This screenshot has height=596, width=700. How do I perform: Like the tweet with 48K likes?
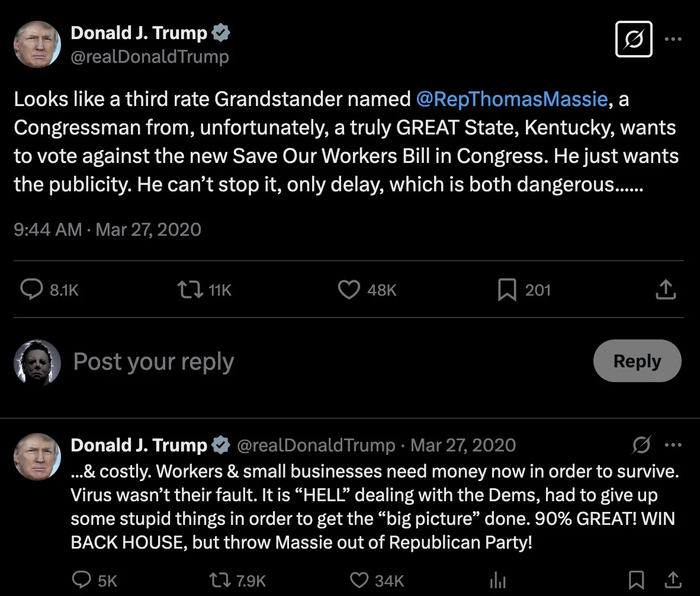click(349, 290)
